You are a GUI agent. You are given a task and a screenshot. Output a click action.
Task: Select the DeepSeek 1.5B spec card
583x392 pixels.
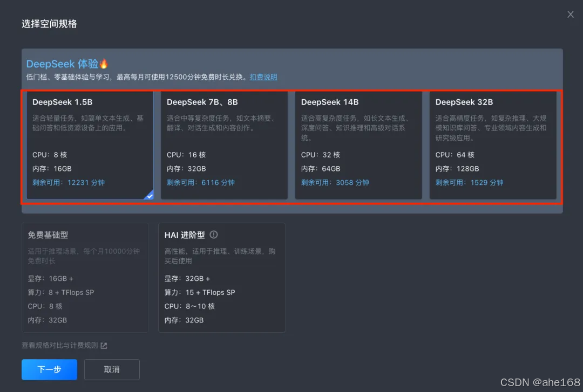pyautogui.click(x=90, y=145)
